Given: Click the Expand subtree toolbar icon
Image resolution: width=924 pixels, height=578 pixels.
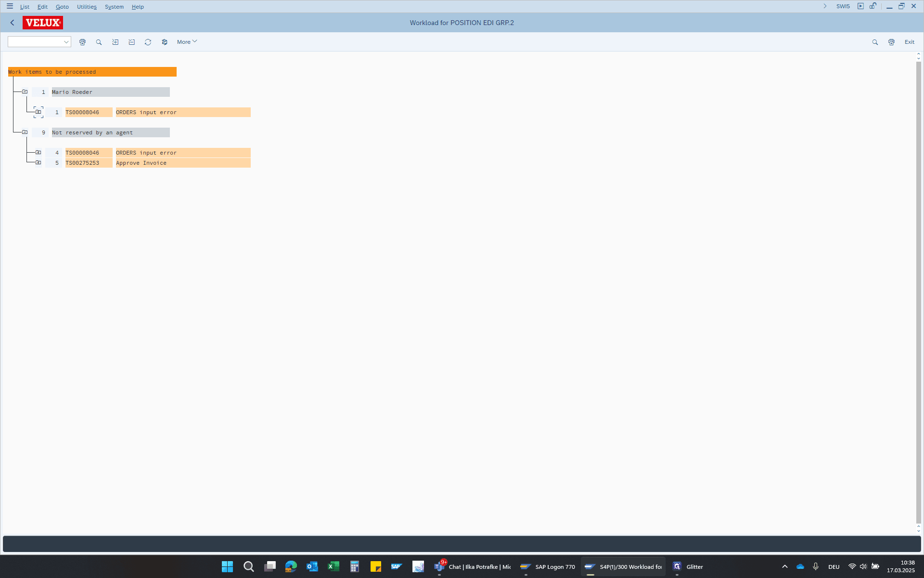Looking at the screenshot, I should [x=115, y=42].
